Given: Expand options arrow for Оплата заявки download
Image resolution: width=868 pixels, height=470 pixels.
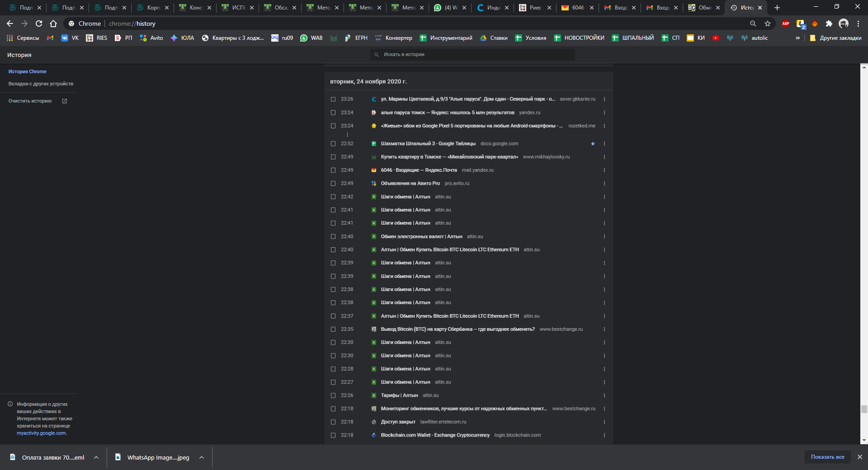Looking at the screenshot, I should [96, 457].
